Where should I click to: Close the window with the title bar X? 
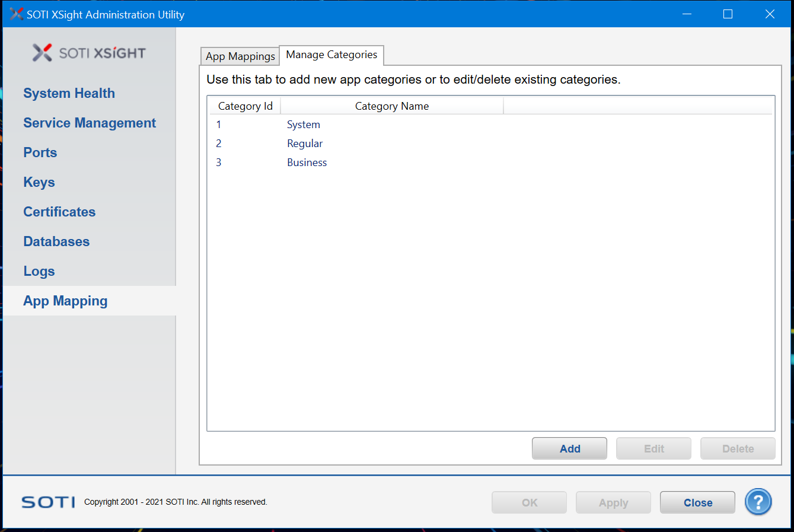(x=770, y=14)
